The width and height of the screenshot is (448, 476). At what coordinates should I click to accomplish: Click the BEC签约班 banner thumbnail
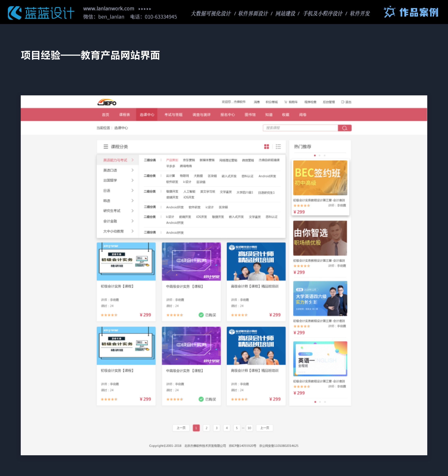pyautogui.click(x=320, y=178)
